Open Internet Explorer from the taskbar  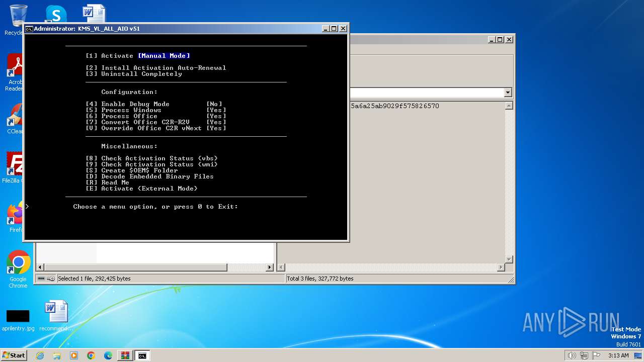(x=40, y=355)
